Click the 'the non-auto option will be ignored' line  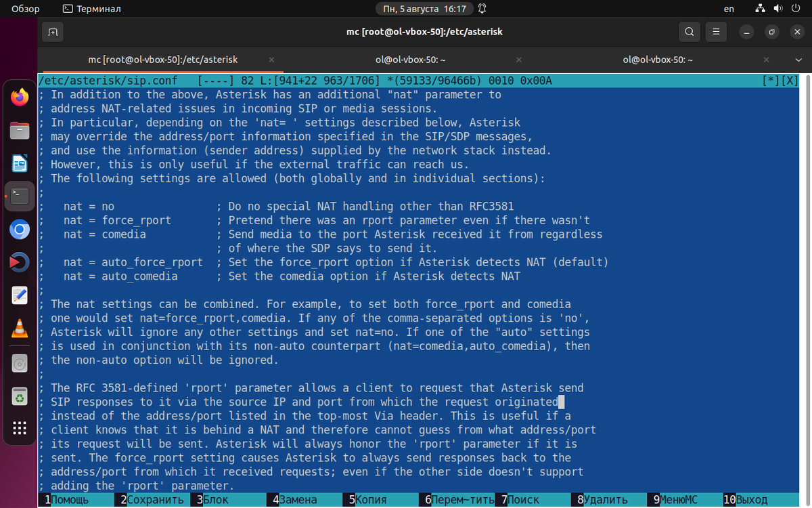[158, 360]
